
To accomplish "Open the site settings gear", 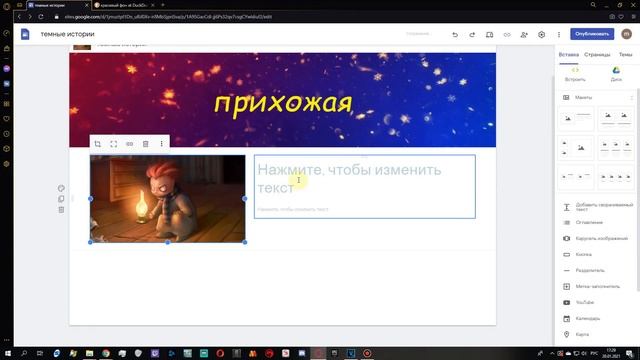I will (541, 35).
